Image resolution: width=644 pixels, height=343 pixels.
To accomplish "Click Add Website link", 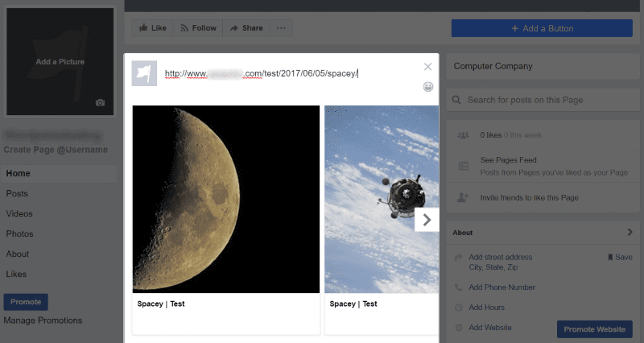I will tap(490, 328).
